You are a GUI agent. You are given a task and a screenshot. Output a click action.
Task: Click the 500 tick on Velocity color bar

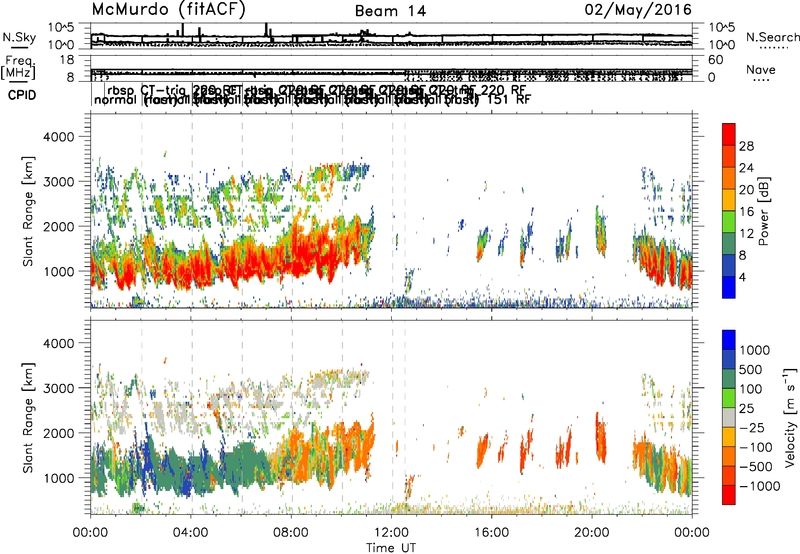(751, 369)
